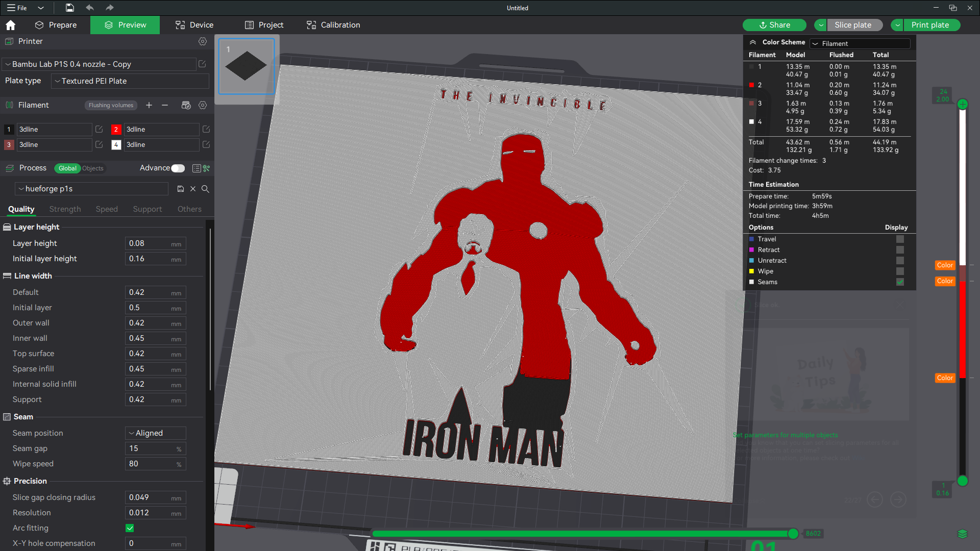
Task: Click the Redo arrow icon
Action: (110, 8)
